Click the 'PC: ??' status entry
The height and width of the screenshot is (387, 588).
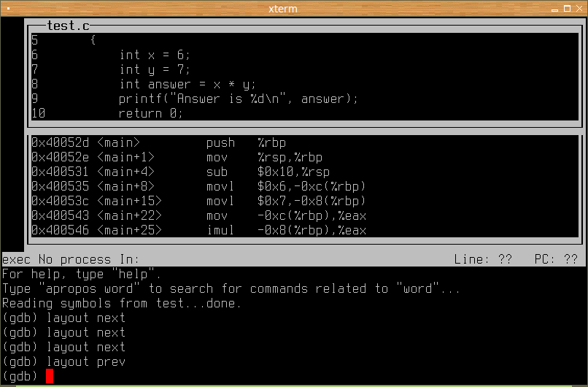pyautogui.click(x=556, y=259)
